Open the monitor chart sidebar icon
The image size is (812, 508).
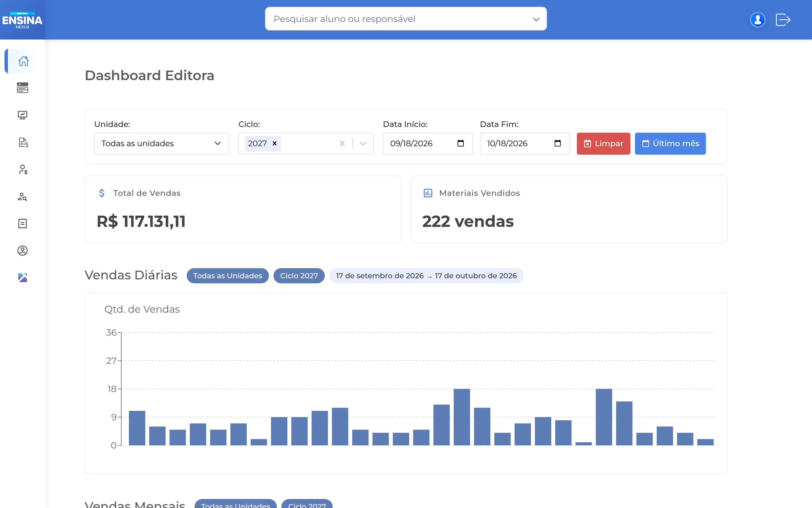23,115
